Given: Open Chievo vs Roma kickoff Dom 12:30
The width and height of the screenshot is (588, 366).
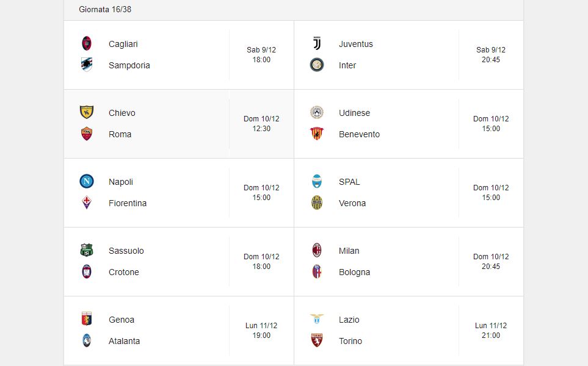Looking at the screenshot, I should coord(261,124).
